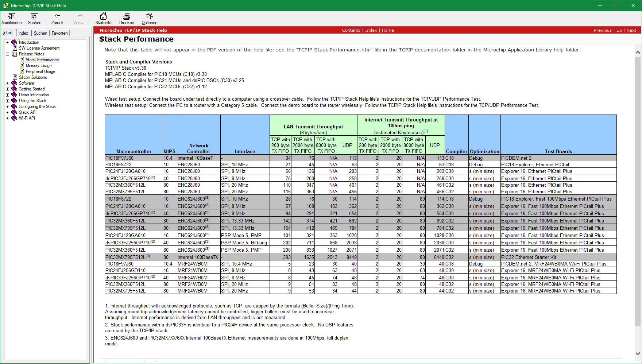
Task: Click the Vorwärts forward arrow icon
Action: click(81, 16)
